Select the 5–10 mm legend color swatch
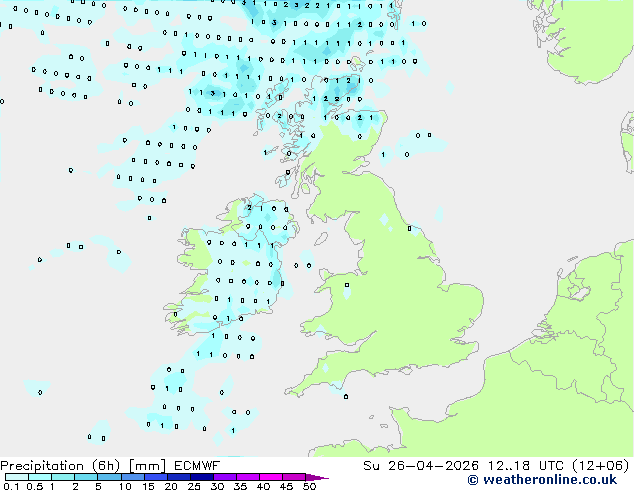This screenshot has height=490, width=634. click(x=109, y=477)
